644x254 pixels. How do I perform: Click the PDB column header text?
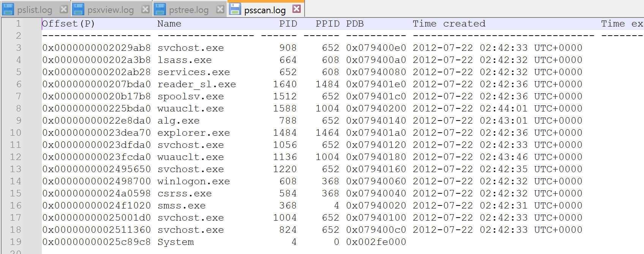click(x=355, y=24)
